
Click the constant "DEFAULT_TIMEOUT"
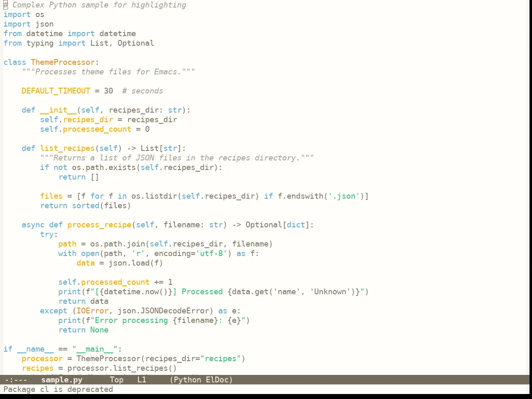(56, 91)
